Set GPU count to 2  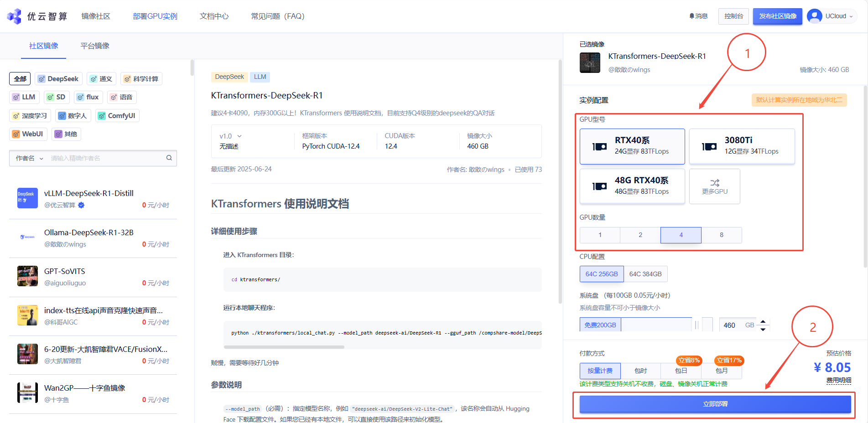coord(640,235)
